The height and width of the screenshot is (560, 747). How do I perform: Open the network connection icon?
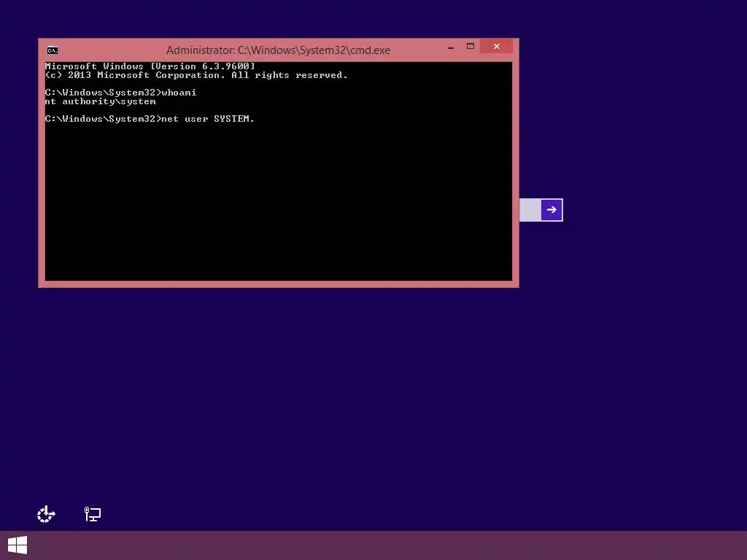(x=93, y=514)
